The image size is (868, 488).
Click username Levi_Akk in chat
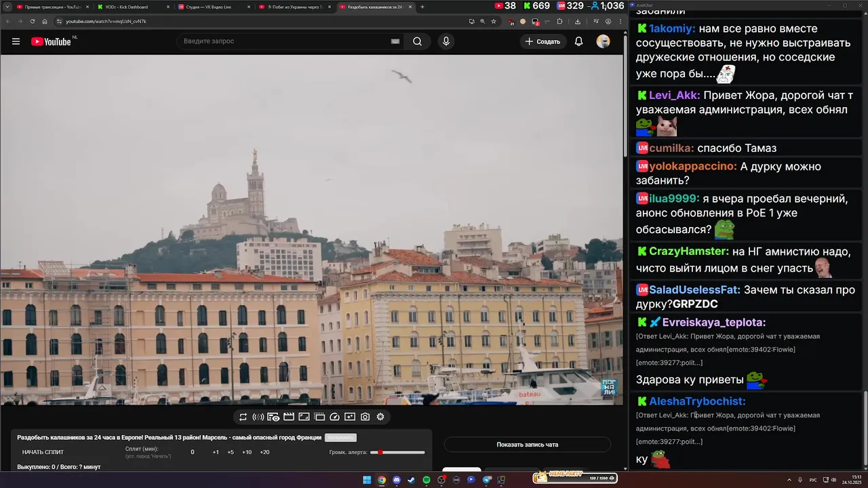tap(674, 96)
